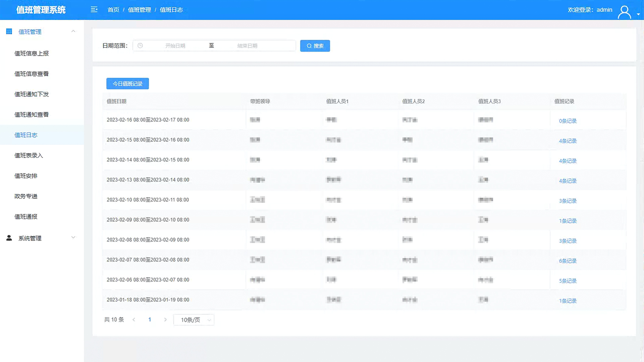Select 值班安排 menu item
The image size is (644, 362).
[x=26, y=176]
